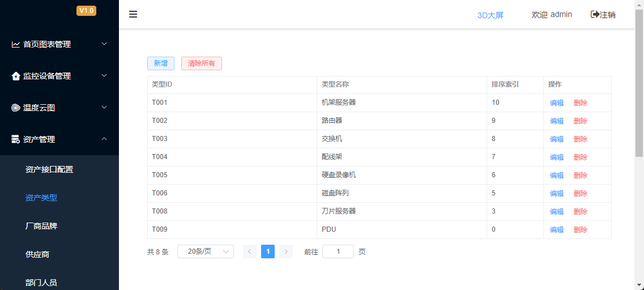Click the 操作 column header

click(578, 84)
